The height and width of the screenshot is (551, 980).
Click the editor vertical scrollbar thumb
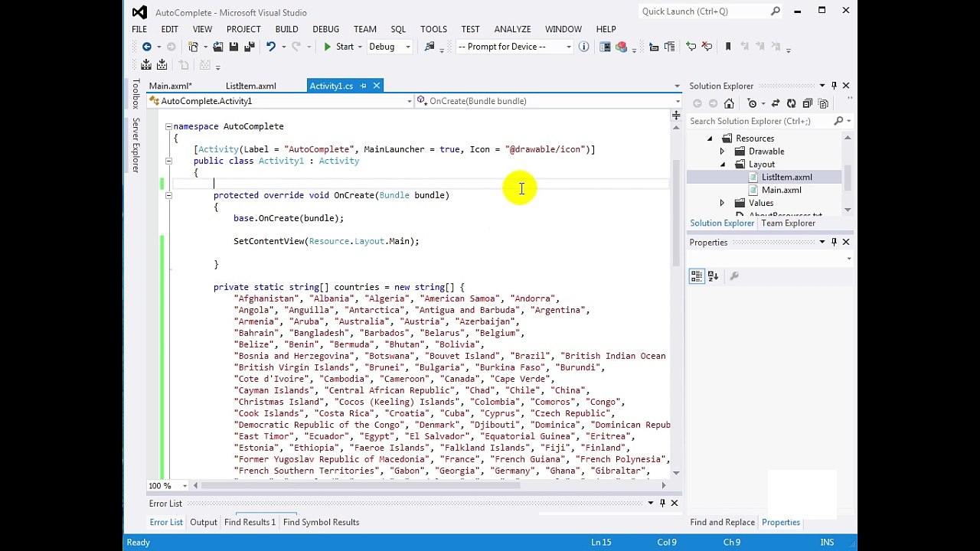coord(676,212)
